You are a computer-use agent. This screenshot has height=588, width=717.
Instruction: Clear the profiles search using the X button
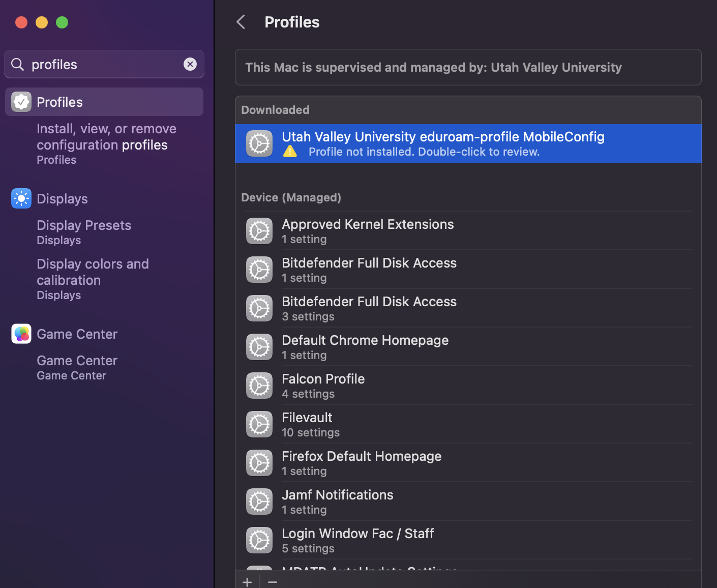pos(190,64)
